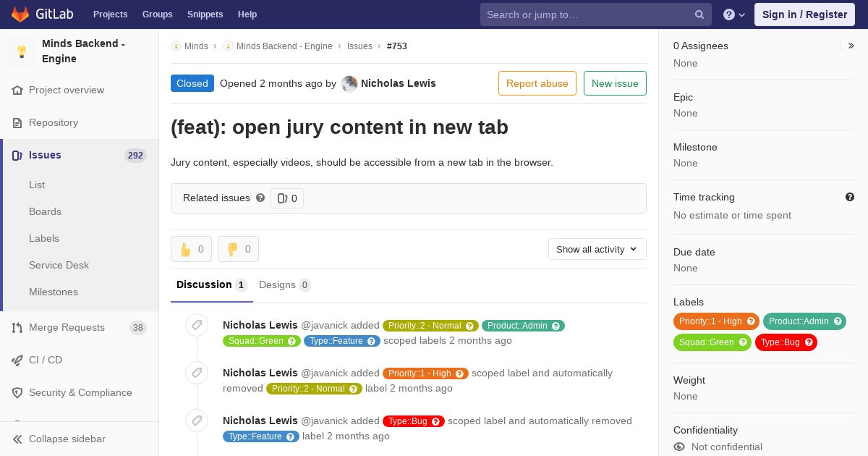Click the Security & Compliance shield icon
The width and height of the screenshot is (868, 456).
coord(17,392)
